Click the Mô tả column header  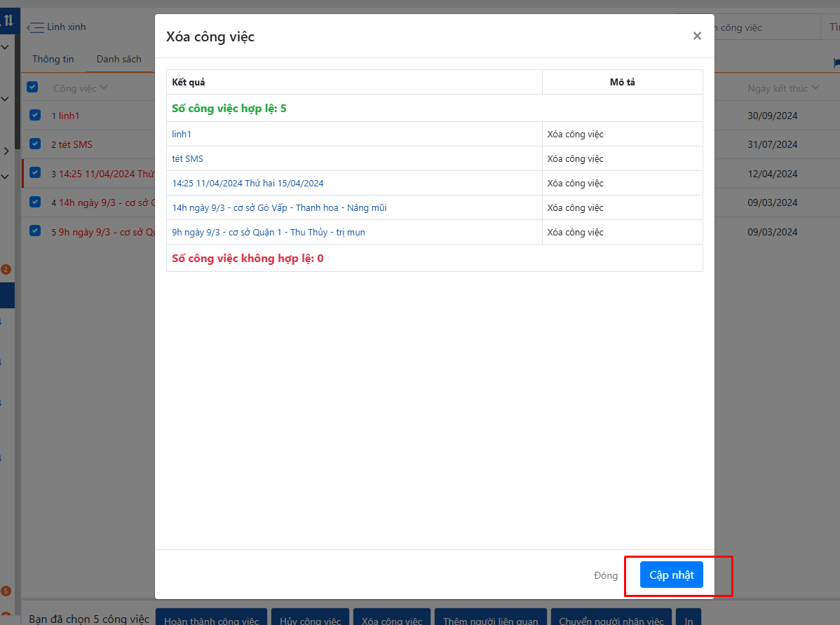pyautogui.click(x=623, y=82)
